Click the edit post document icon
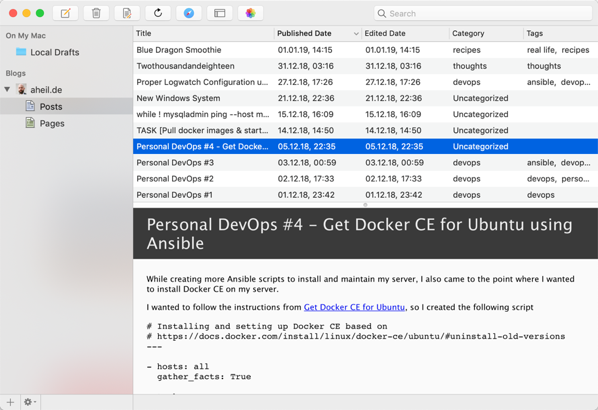Viewport: 598px width, 410px height. (x=127, y=13)
